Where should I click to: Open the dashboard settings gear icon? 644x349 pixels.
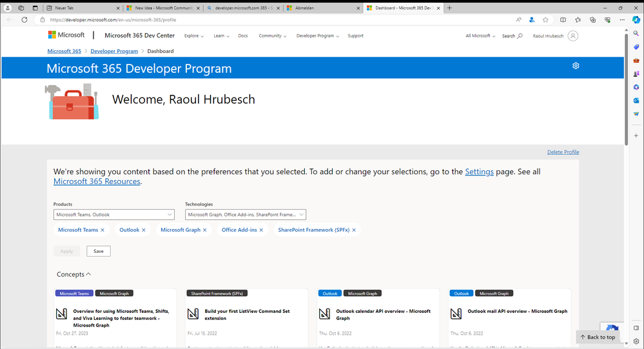[576, 66]
